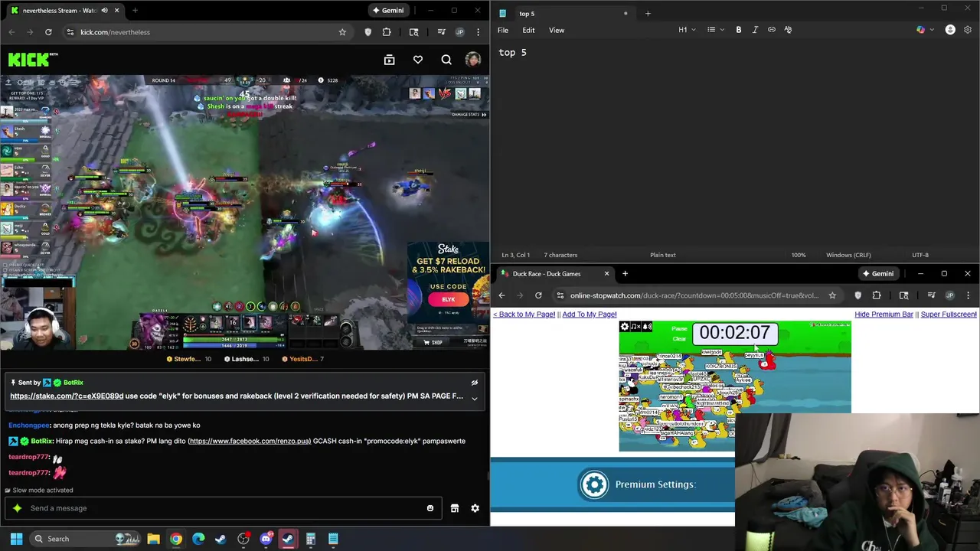Open the duck race settings gear
The height and width of the screenshot is (551, 980).
pyautogui.click(x=625, y=327)
